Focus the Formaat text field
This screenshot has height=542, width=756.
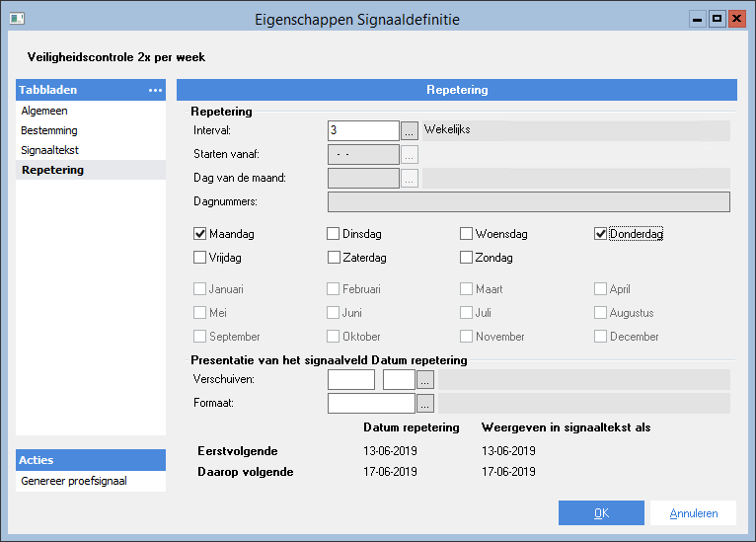pyautogui.click(x=370, y=403)
